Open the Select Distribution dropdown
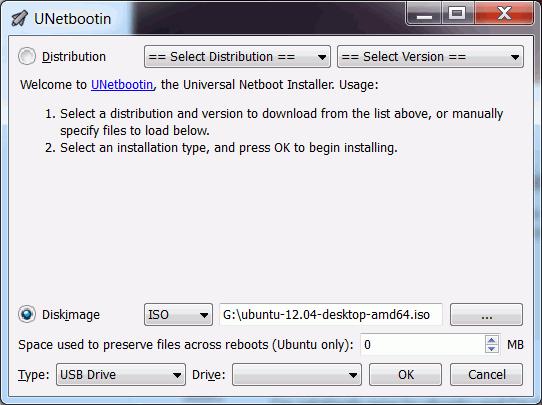542x405 pixels. pyautogui.click(x=237, y=57)
